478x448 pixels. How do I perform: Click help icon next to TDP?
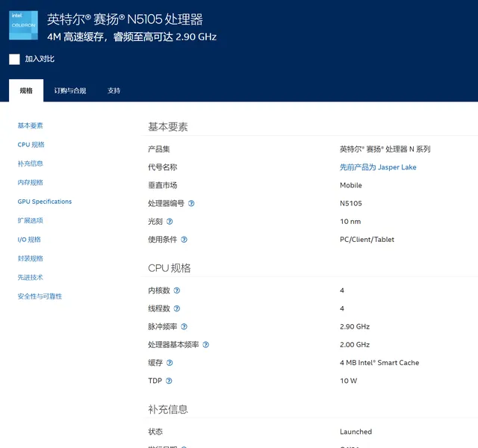169,381
